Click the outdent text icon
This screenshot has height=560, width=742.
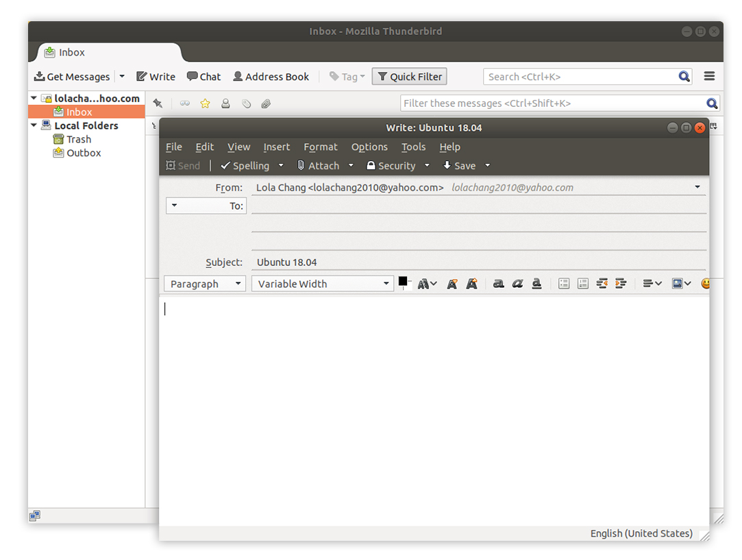(x=602, y=284)
